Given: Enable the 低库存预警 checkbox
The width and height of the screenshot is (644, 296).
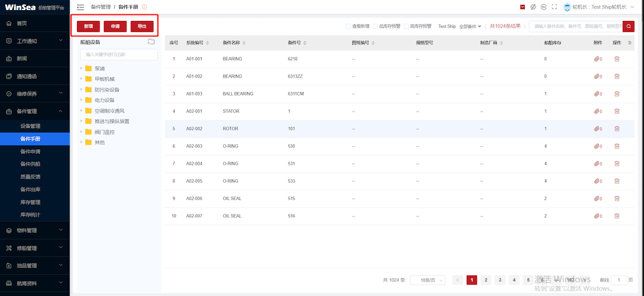Looking at the screenshot, I should click(375, 26).
